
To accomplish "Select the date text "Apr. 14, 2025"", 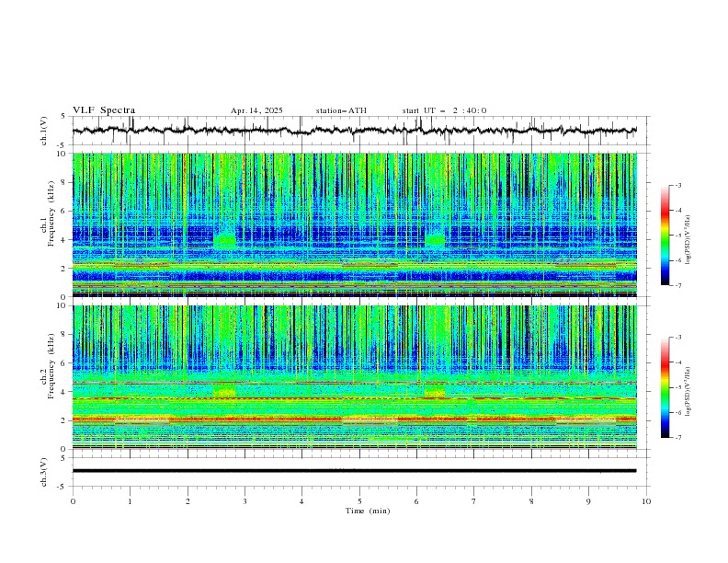I will (x=256, y=110).
